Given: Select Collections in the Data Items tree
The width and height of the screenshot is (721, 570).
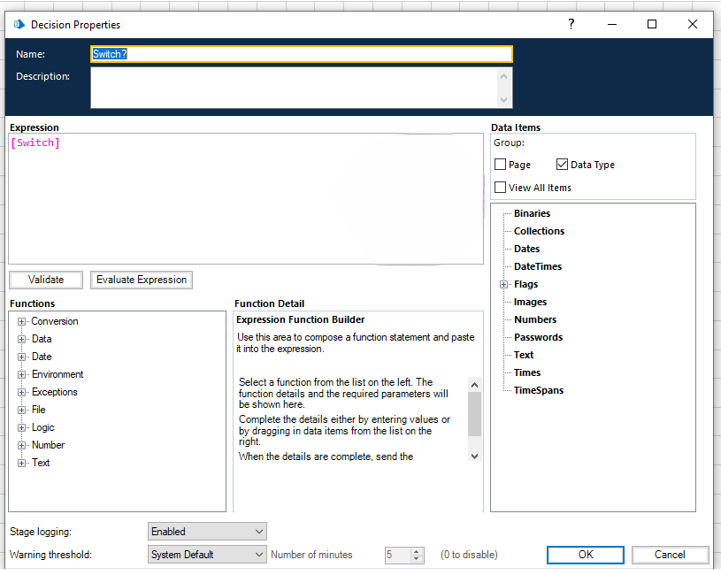Looking at the screenshot, I should pos(539,231).
